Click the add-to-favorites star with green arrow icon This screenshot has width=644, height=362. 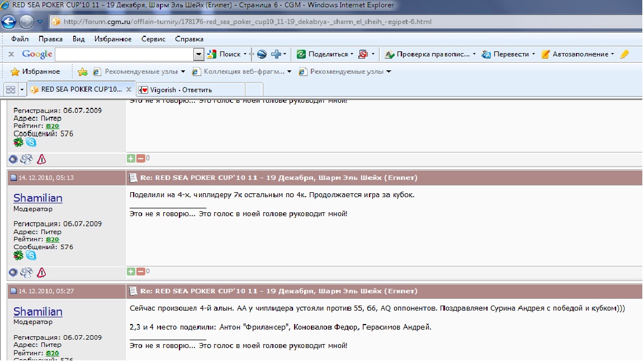point(82,72)
